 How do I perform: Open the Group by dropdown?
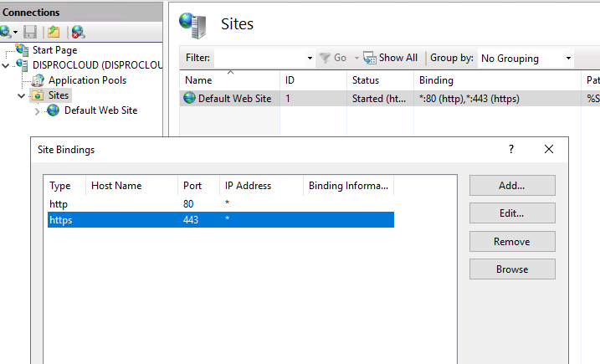tap(526, 59)
